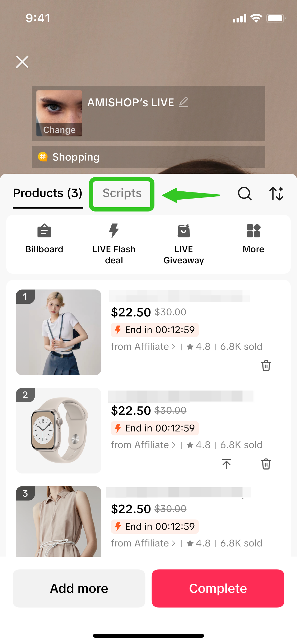
Task: Set up a LIVE Giveaway
Action: tap(184, 243)
